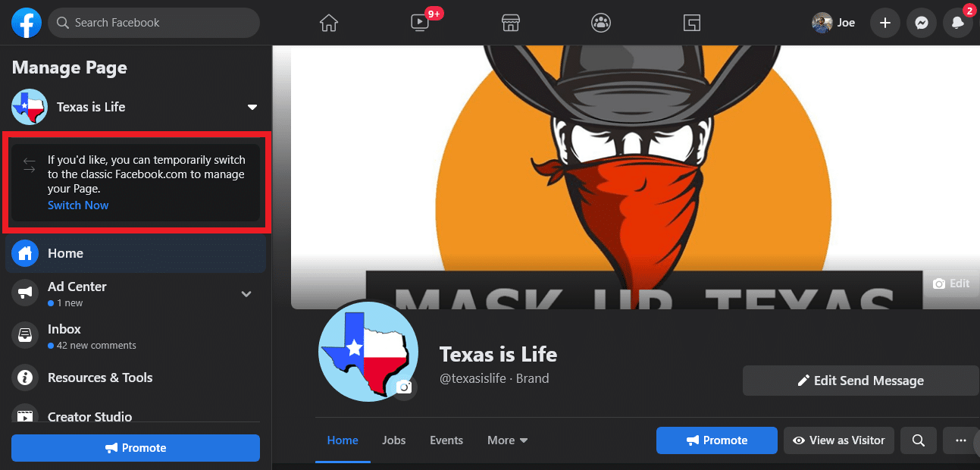Click the Ad Center megaphone icon
Viewport: 980px width, 470px height.
(x=25, y=292)
